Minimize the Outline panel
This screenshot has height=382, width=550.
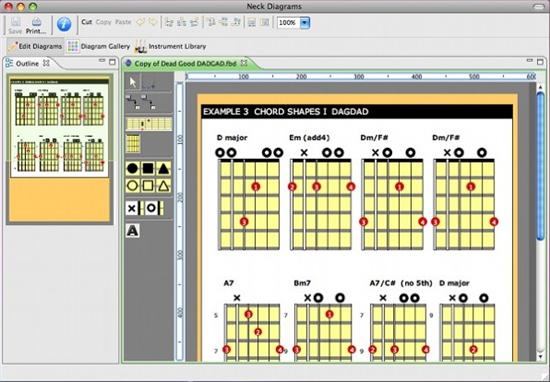(102, 61)
